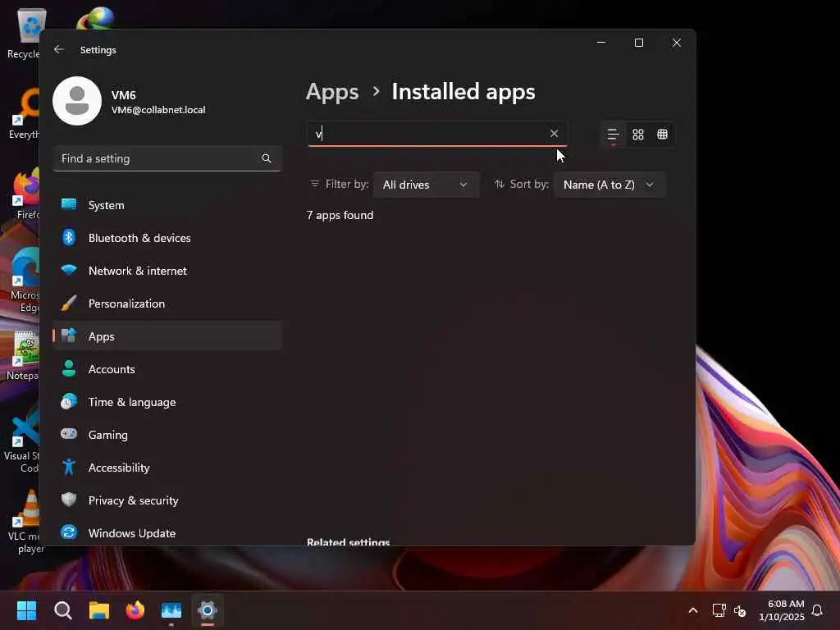Open Bluetooth & devices category

tap(167, 238)
